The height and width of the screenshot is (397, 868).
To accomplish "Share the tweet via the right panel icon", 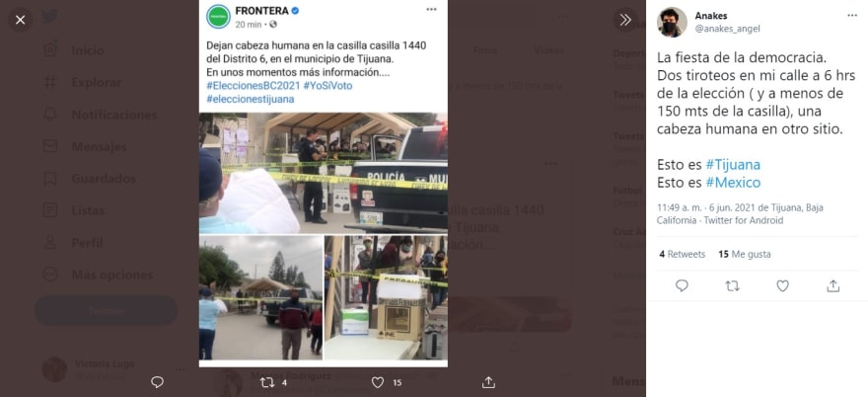I will coord(832,285).
